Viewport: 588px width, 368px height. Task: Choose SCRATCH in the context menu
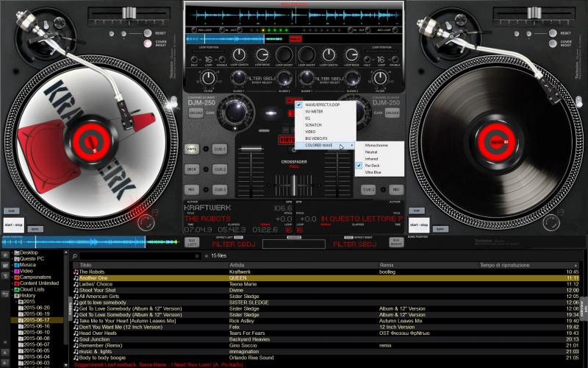coord(313,125)
